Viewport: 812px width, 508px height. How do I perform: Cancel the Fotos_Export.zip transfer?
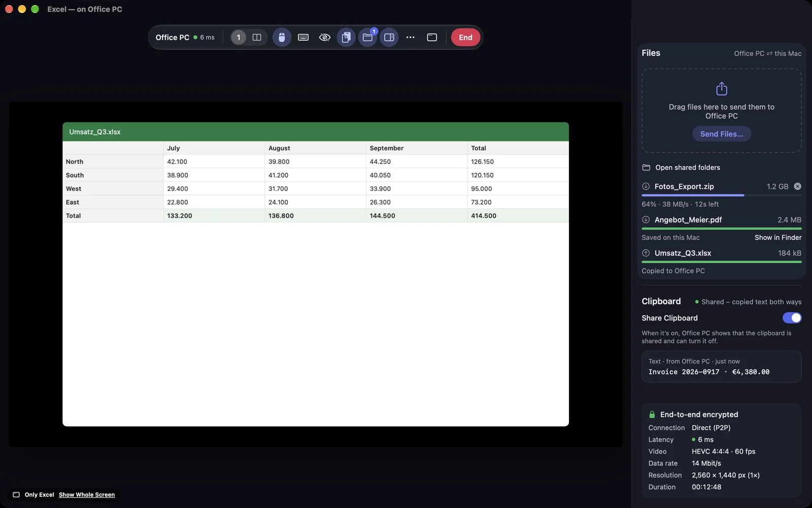[797, 186]
